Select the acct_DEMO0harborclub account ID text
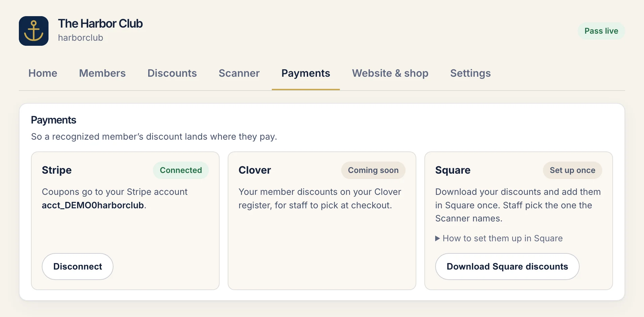Screen dimensions: 644x317 93,205
